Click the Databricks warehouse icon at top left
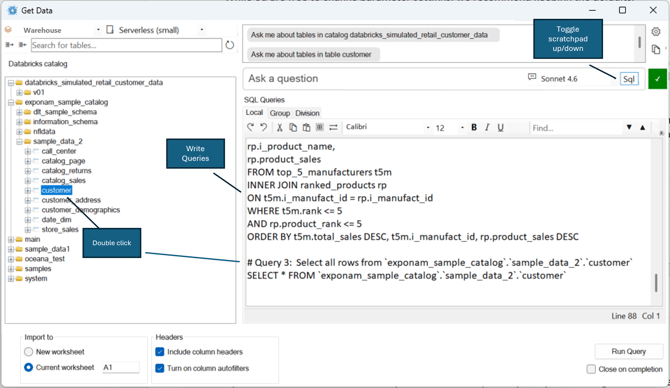 tap(8, 29)
